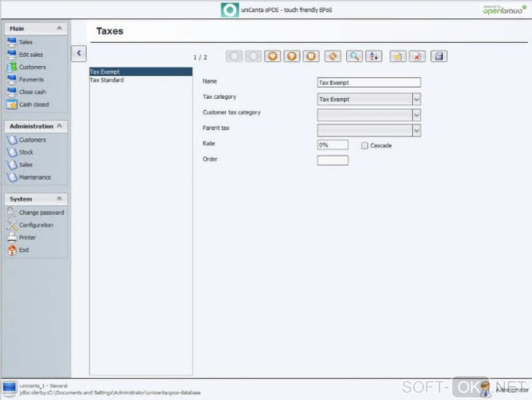The width and height of the screenshot is (532, 400).
Task: Open Payments in the Main menu
Action: click(25, 79)
